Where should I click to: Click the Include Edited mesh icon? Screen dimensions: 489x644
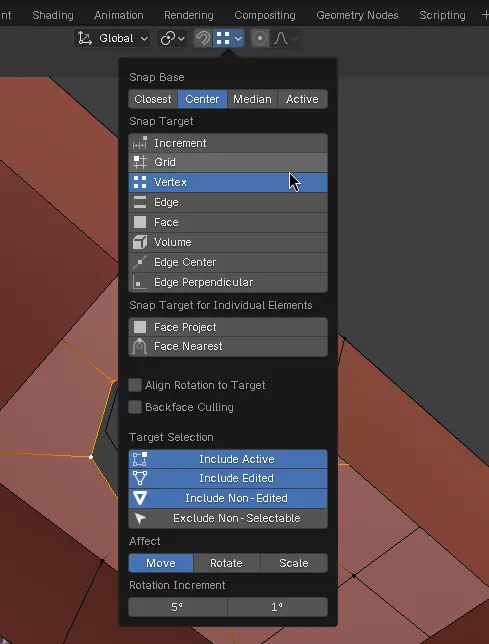pyautogui.click(x=140, y=478)
